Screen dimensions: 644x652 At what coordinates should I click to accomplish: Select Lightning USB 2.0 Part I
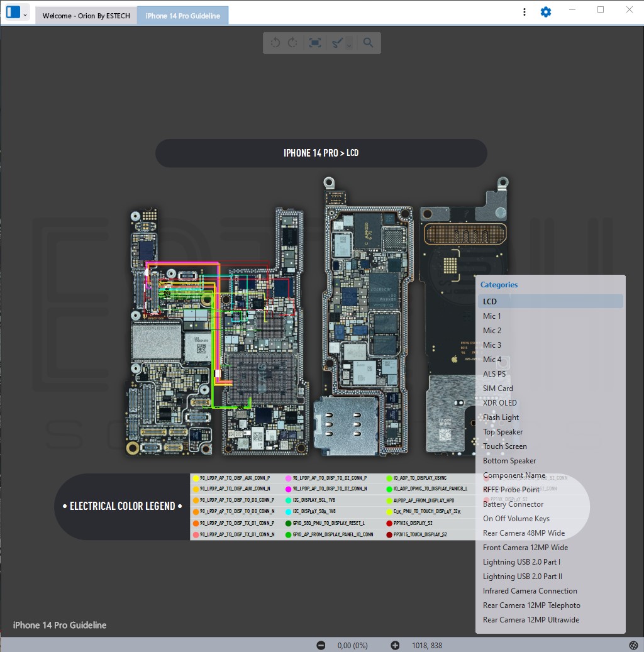point(550,562)
